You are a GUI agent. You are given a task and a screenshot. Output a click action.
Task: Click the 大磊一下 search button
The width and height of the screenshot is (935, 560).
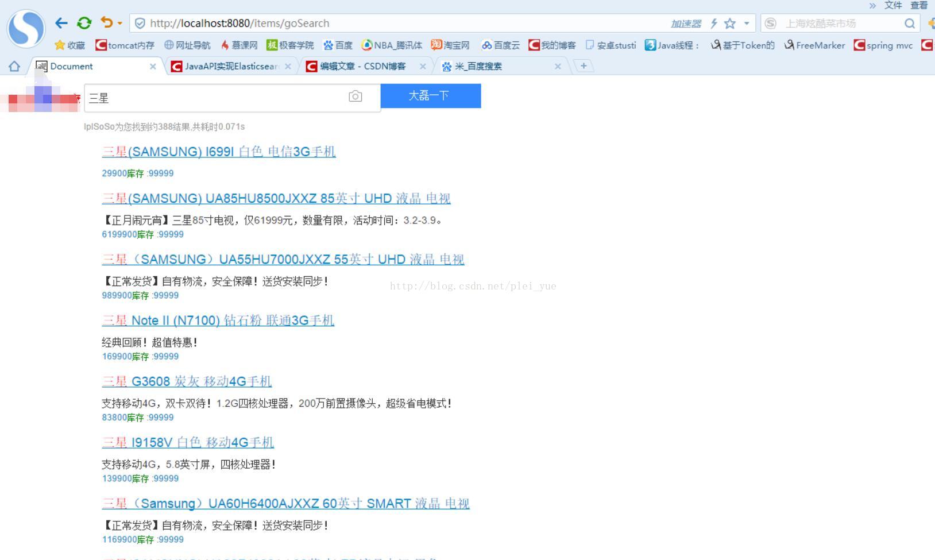click(x=431, y=96)
